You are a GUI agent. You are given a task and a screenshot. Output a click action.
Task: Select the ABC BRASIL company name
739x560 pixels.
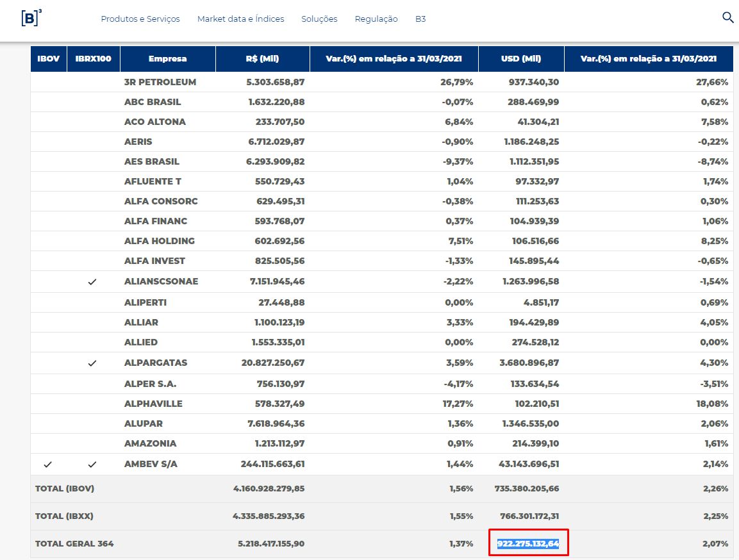click(x=153, y=102)
